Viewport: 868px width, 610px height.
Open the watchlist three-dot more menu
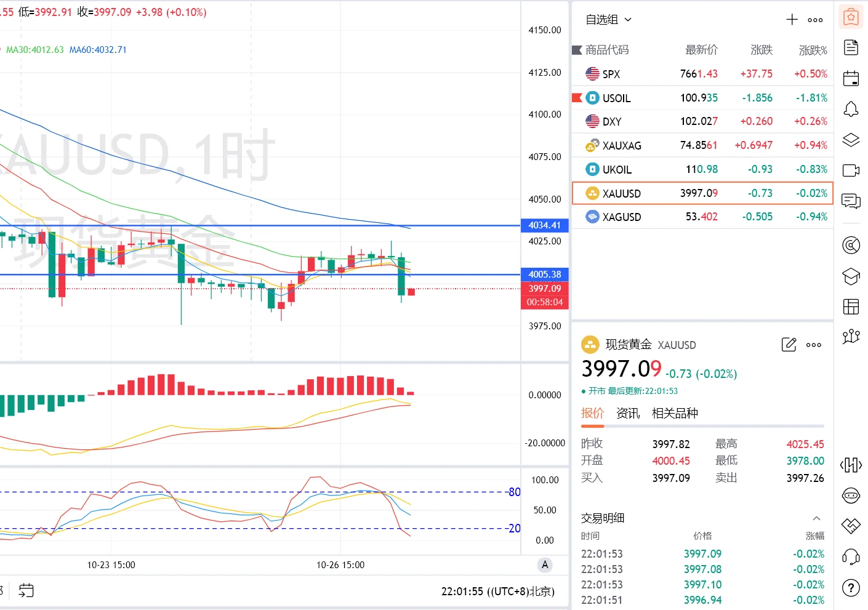(816, 20)
